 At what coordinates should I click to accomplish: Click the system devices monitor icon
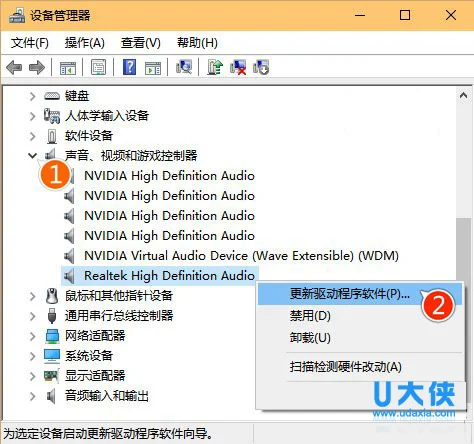click(x=52, y=356)
